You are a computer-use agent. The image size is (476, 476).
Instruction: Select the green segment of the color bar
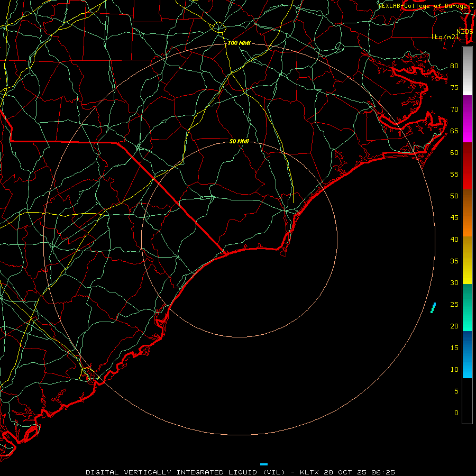tap(467, 307)
